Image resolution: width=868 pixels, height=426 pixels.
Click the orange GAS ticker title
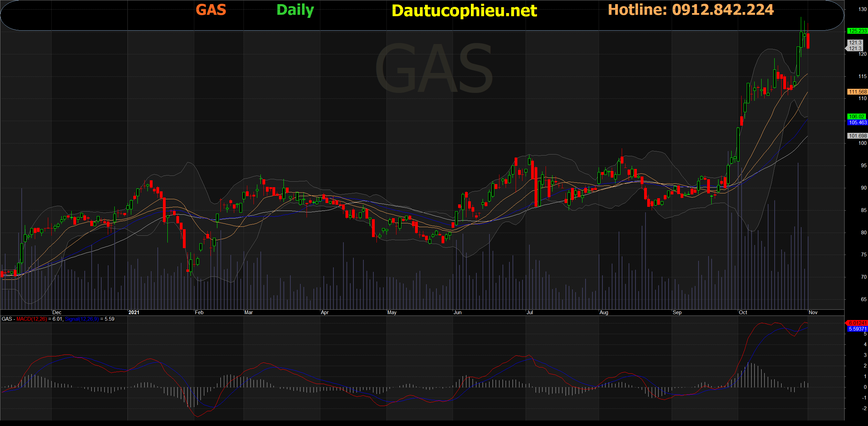[x=211, y=10]
